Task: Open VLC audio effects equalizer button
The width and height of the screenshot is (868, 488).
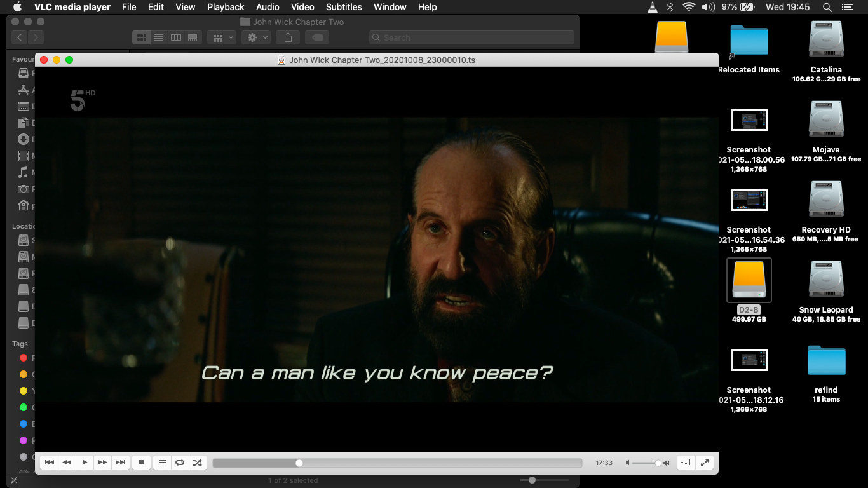Action: click(686, 463)
